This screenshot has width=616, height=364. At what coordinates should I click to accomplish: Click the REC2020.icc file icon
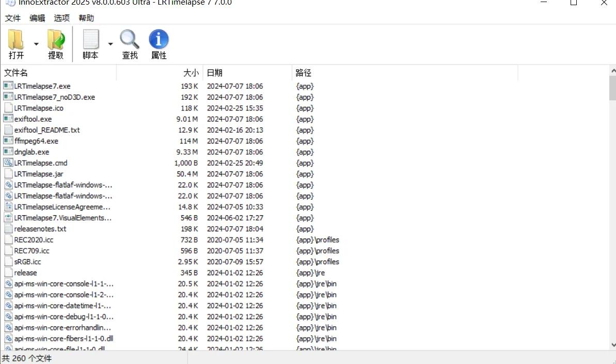coord(8,240)
